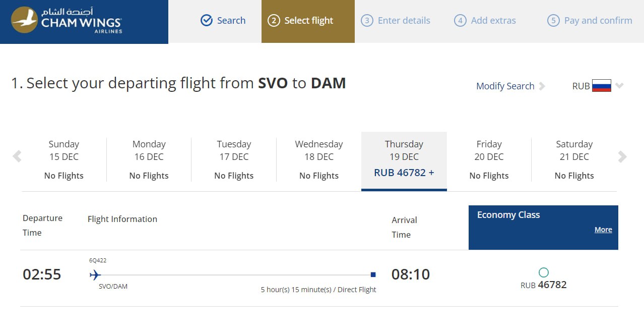The width and height of the screenshot is (644, 330).
Task: Click the step 3 Enter details number icon
Action: pos(367,21)
